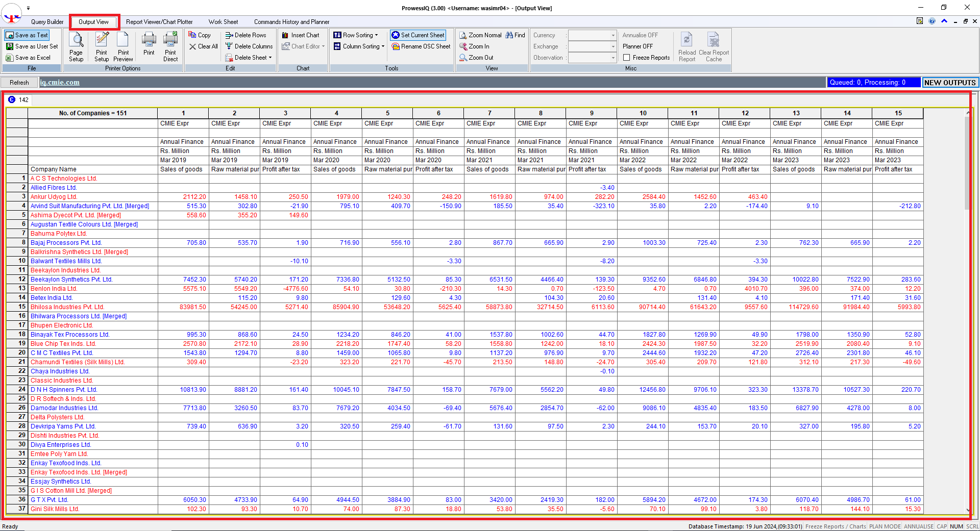Click the Print icon
Viewport: 980px width, 531px height.
[x=149, y=40]
